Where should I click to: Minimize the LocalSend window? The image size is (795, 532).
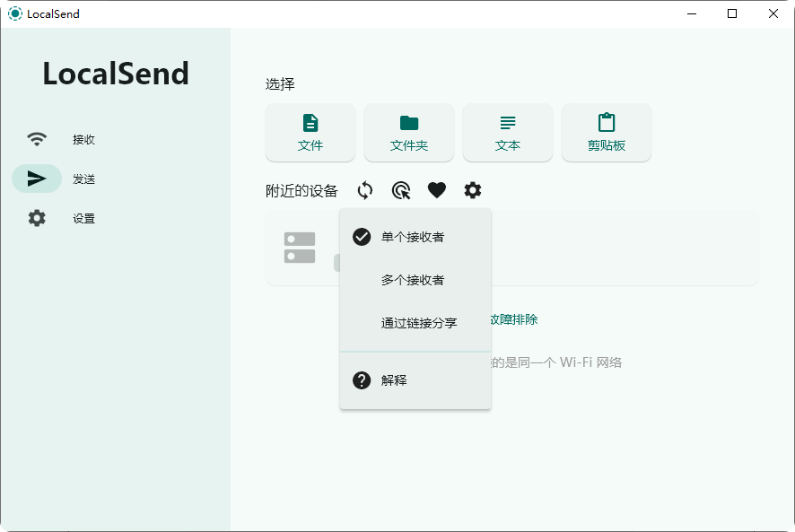(692, 13)
